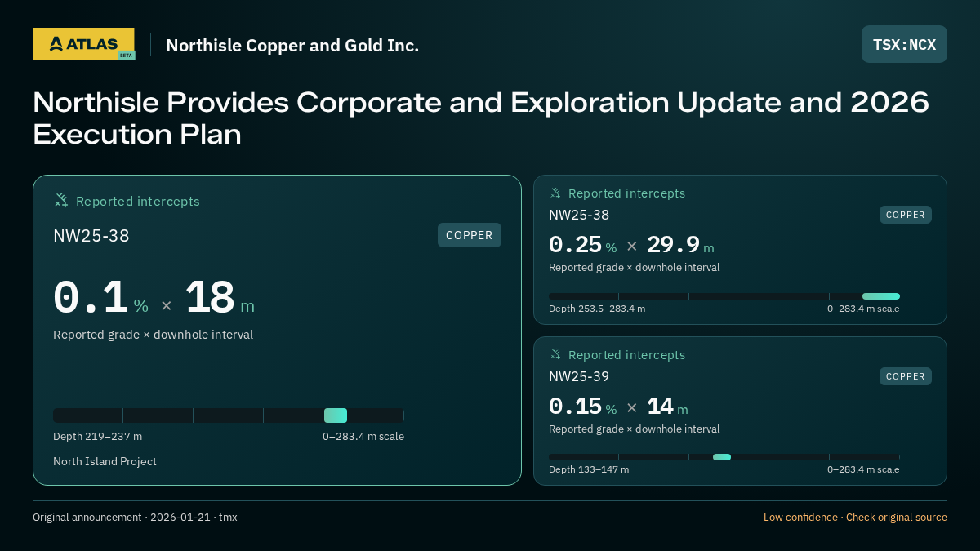Click the 14 m interval value

pos(667,407)
